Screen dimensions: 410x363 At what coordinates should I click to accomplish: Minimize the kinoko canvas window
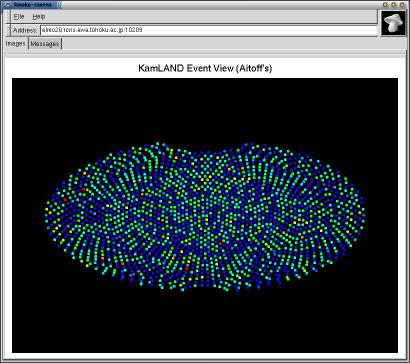385,5
